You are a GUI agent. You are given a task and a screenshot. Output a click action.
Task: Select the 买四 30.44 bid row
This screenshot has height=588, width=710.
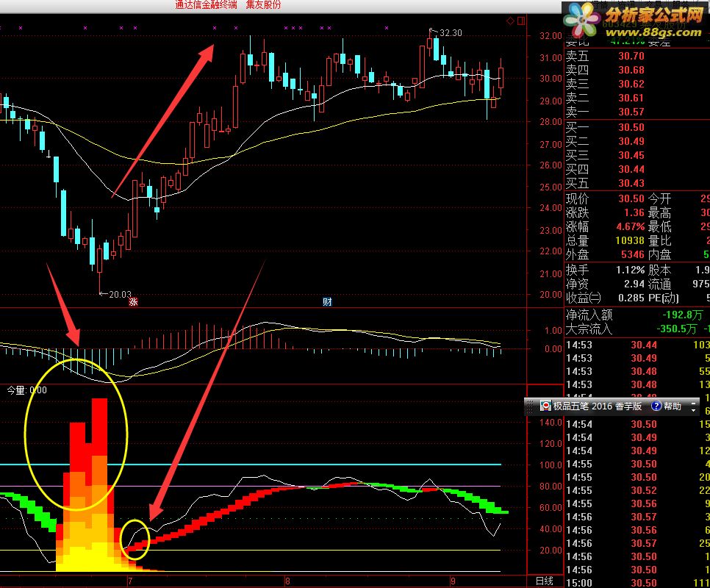coord(637,169)
